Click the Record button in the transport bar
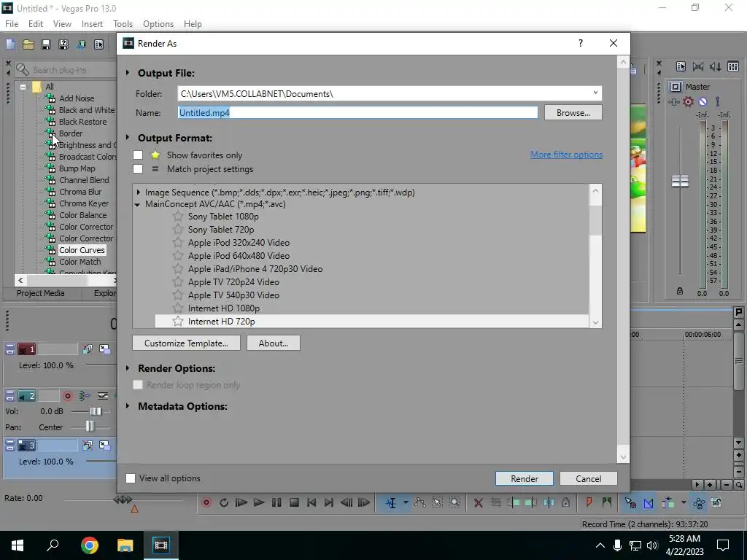Viewport: 747px width, 560px height. click(x=206, y=502)
